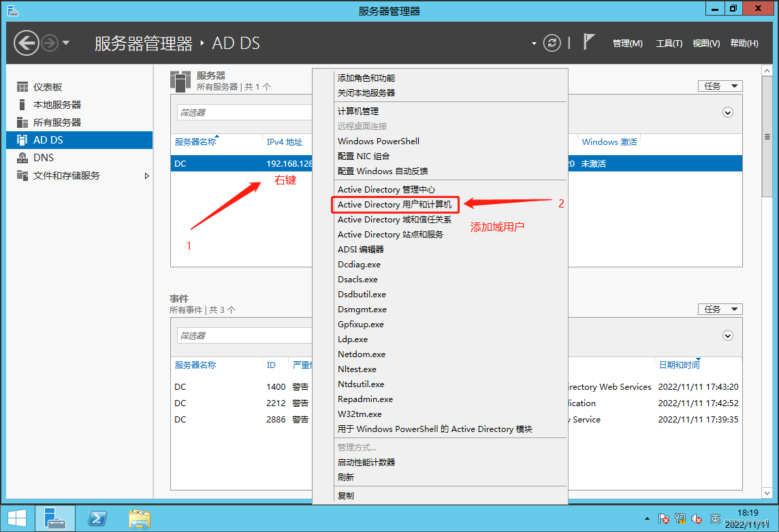Sort events by 服务器名称 column
Image resolution: width=779 pixels, height=532 pixels.
[195, 365]
